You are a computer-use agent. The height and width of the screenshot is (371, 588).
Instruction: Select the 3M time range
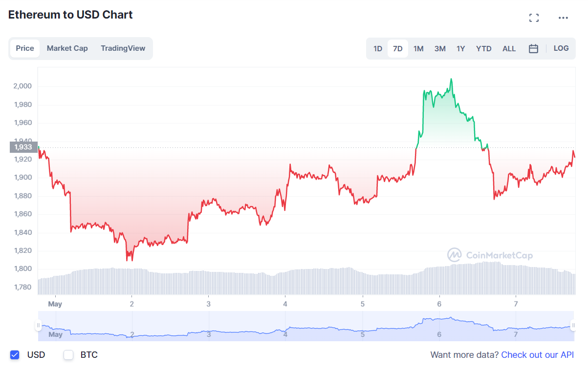[x=440, y=49]
